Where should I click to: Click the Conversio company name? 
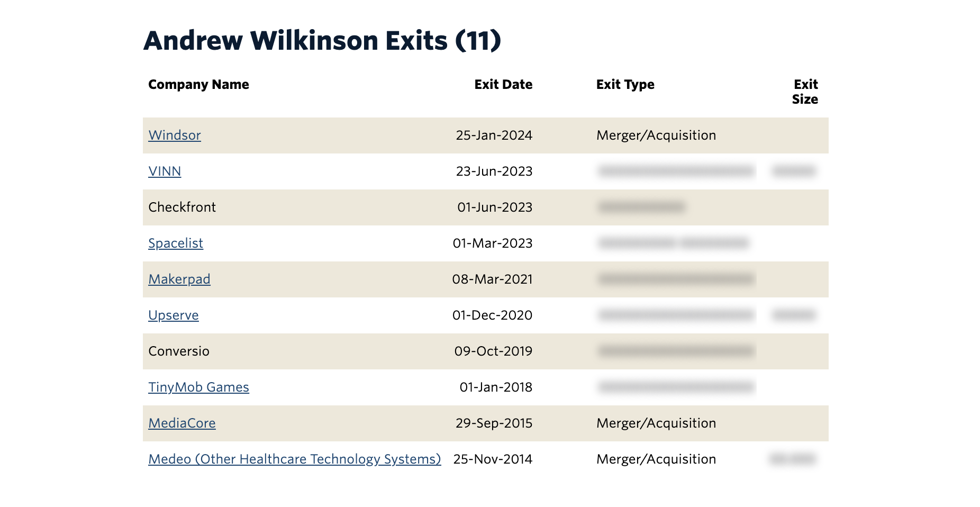pos(179,351)
